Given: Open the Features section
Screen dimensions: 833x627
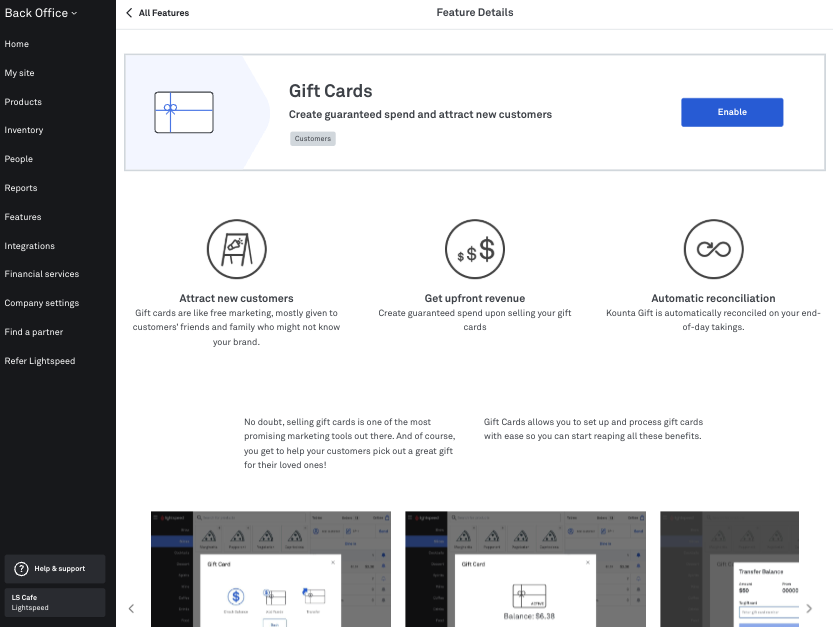Looking at the screenshot, I should pos(23,217).
